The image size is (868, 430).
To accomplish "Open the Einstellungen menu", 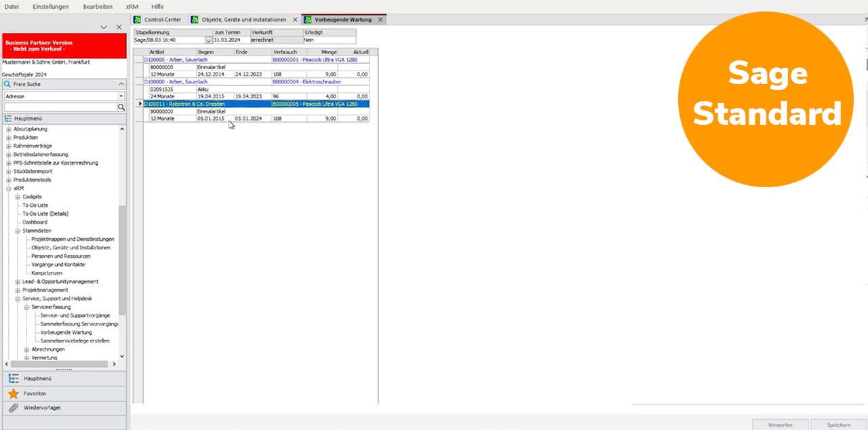I will coord(51,6).
